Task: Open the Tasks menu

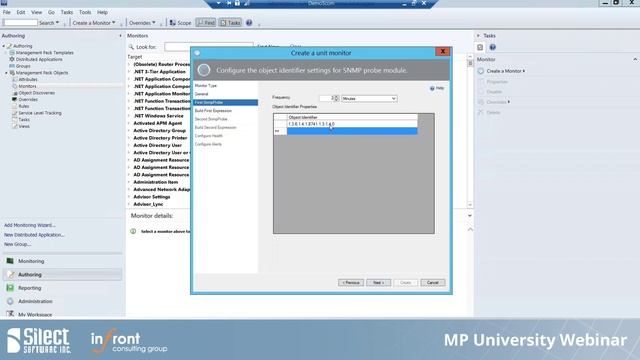Action: click(67, 12)
